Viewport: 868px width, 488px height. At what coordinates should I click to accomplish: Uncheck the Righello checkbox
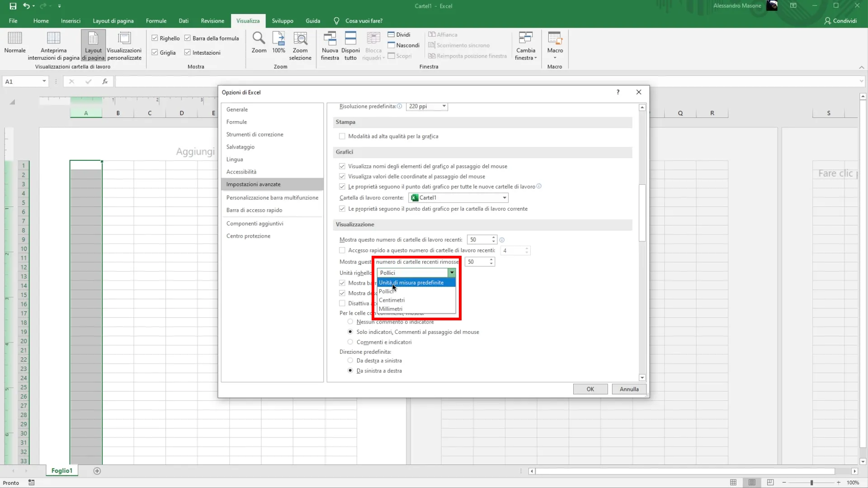155,38
